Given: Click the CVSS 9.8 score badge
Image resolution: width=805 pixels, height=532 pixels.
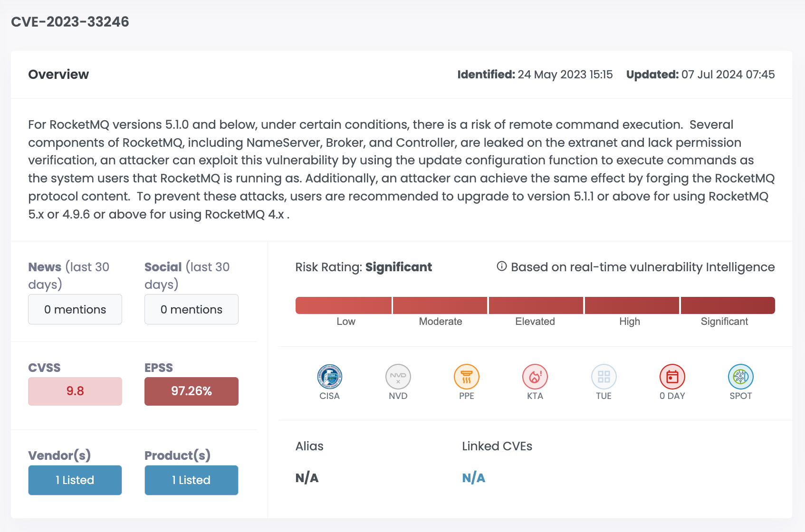Looking at the screenshot, I should [x=75, y=391].
